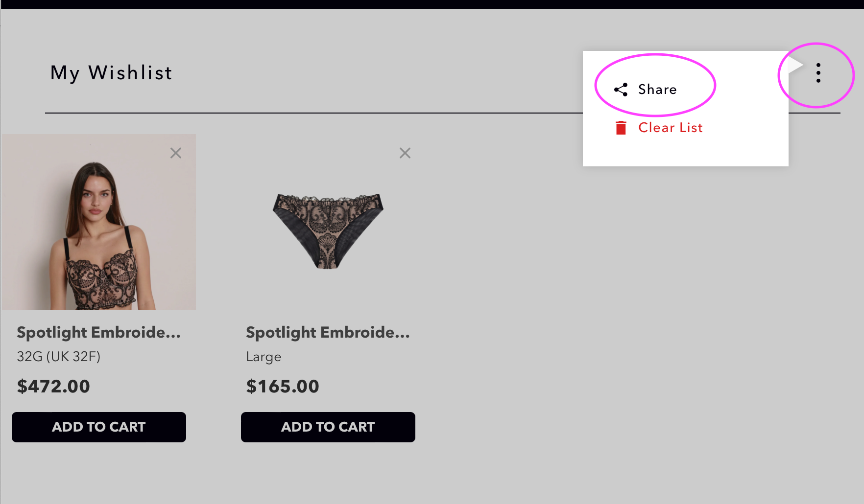This screenshot has width=864, height=504.
Task: Open the three-dot wishlist options menu
Action: [818, 73]
